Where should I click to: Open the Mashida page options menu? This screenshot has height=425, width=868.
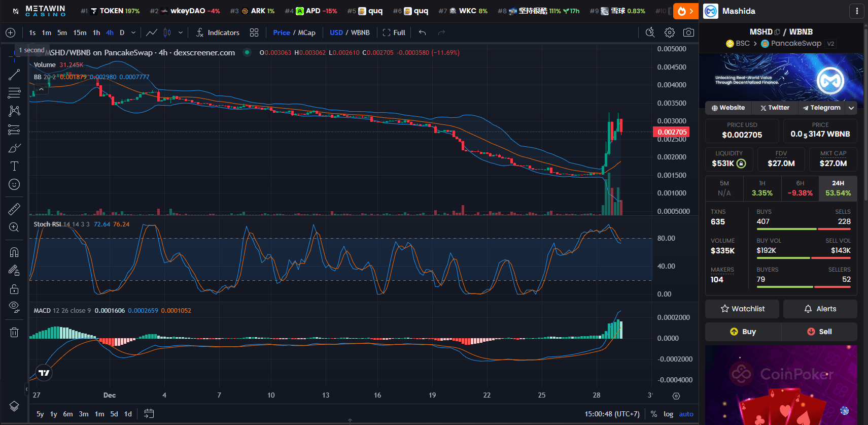pyautogui.click(x=857, y=11)
